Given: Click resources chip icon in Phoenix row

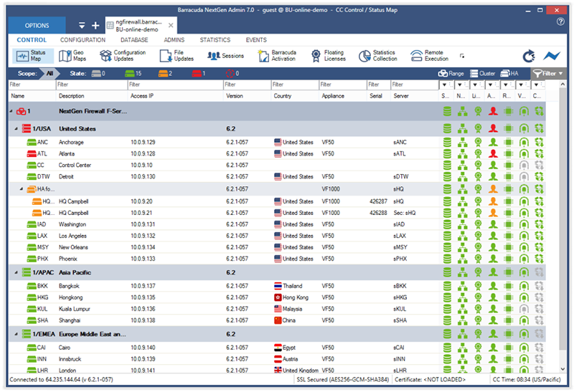Looking at the screenshot, I should (x=509, y=259).
